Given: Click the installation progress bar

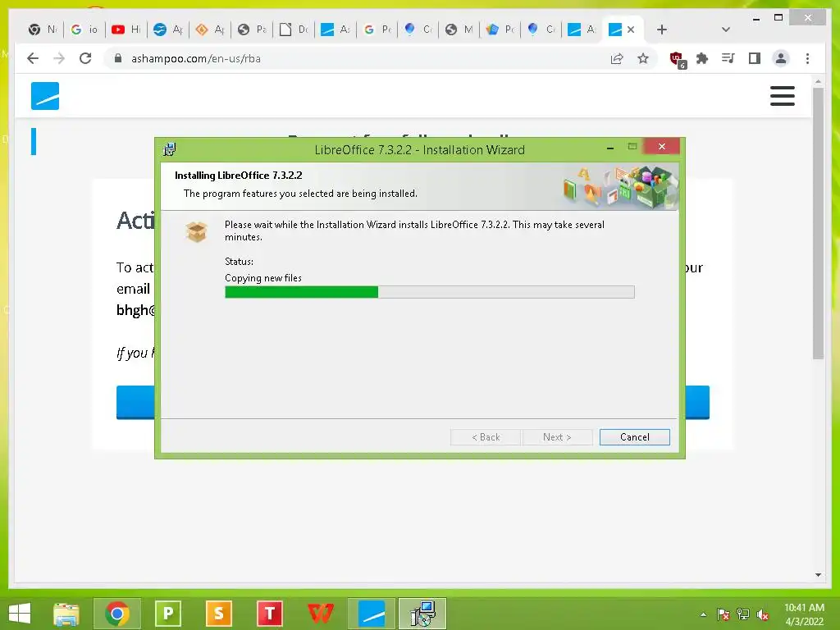Looking at the screenshot, I should coord(430,292).
